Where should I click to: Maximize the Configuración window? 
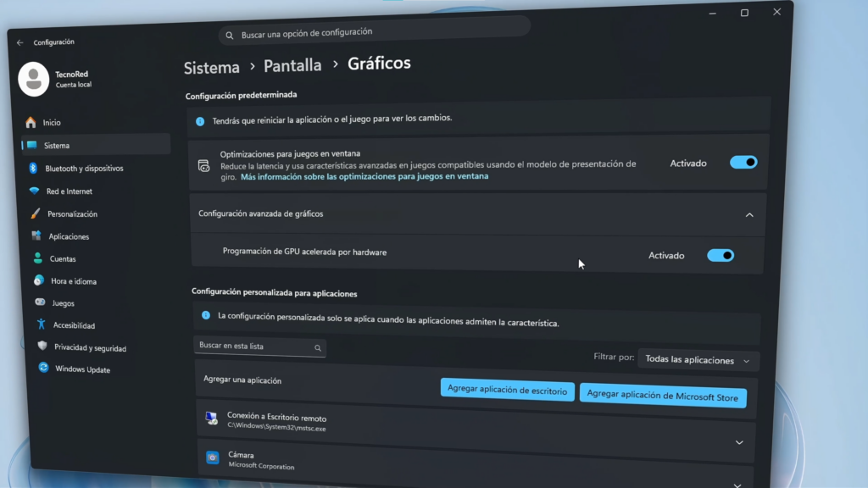(744, 13)
